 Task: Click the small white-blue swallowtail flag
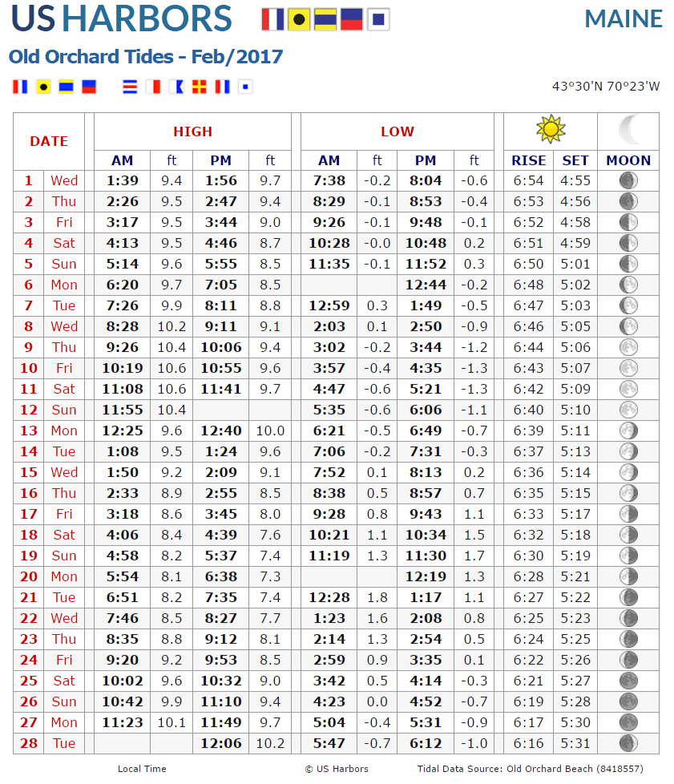176,87
